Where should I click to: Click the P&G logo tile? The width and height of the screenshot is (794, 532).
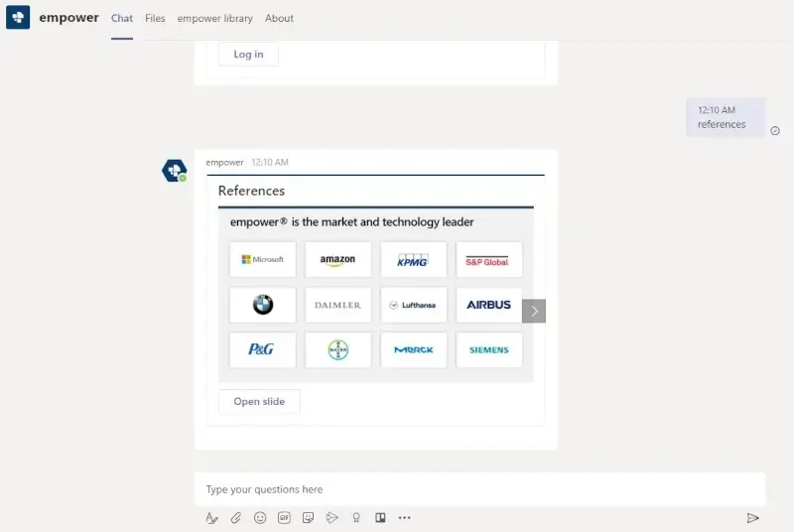[262, 349]
